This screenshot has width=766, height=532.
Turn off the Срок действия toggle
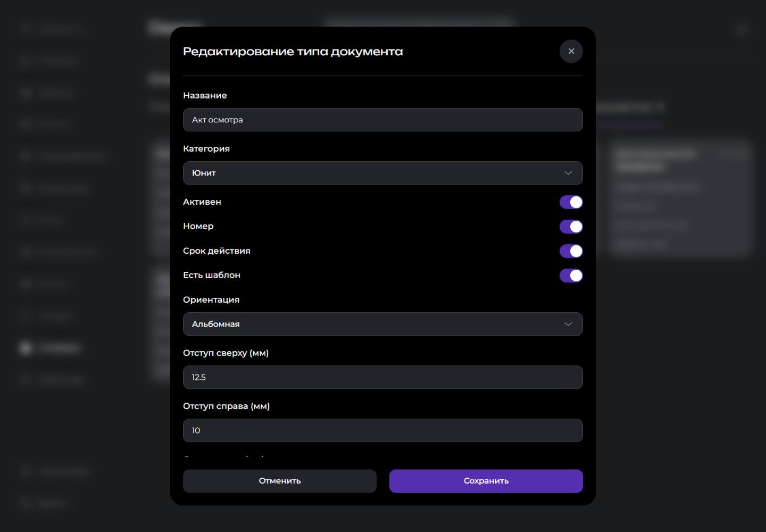click(571, 251)
